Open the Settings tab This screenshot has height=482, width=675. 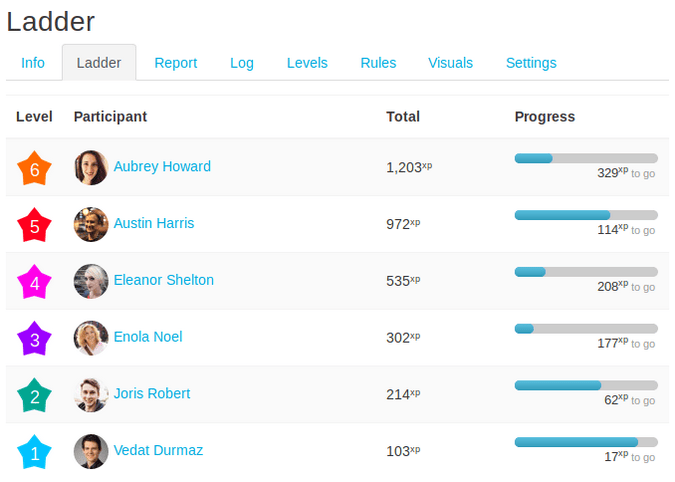[531, 63]
